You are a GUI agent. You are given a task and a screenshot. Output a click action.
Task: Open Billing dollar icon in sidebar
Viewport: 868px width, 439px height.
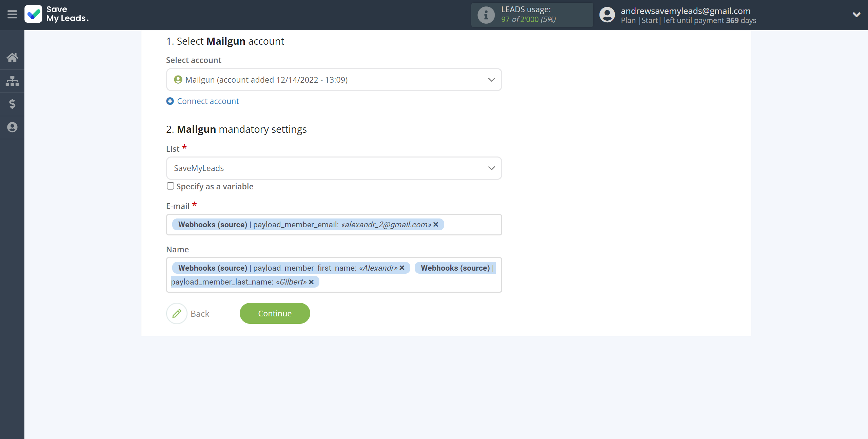click(12, 104)
